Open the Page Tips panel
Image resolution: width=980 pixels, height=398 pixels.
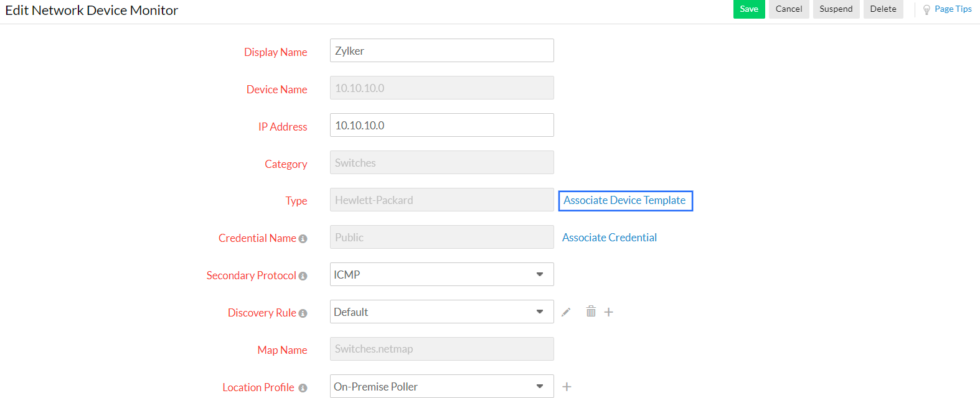[x=951, y=9]
